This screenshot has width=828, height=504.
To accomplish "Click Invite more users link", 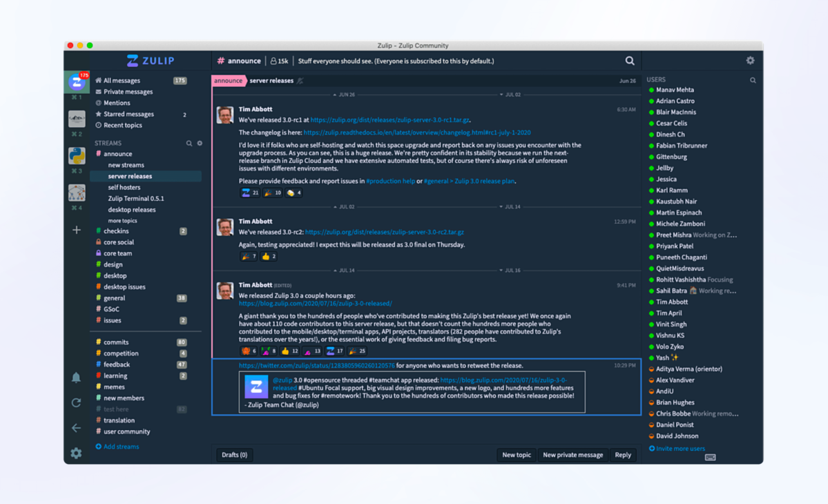I will [x=677, y=449].
